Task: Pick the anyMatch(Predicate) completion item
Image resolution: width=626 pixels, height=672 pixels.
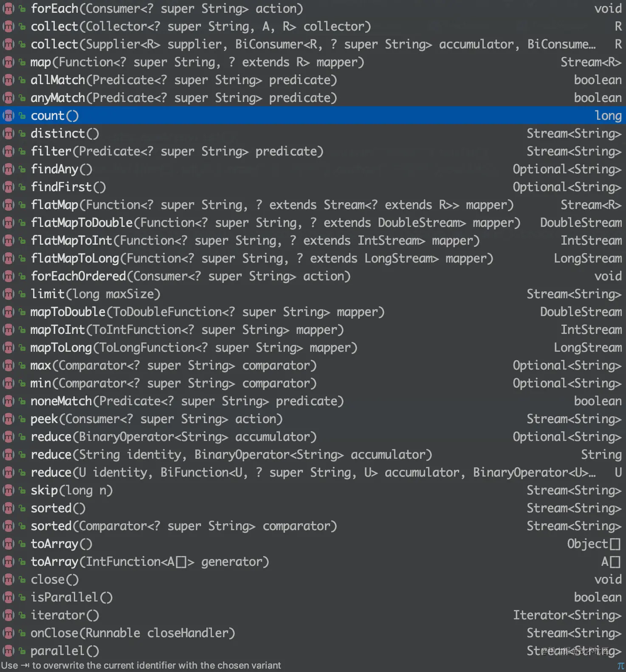Action: (313, 98)
